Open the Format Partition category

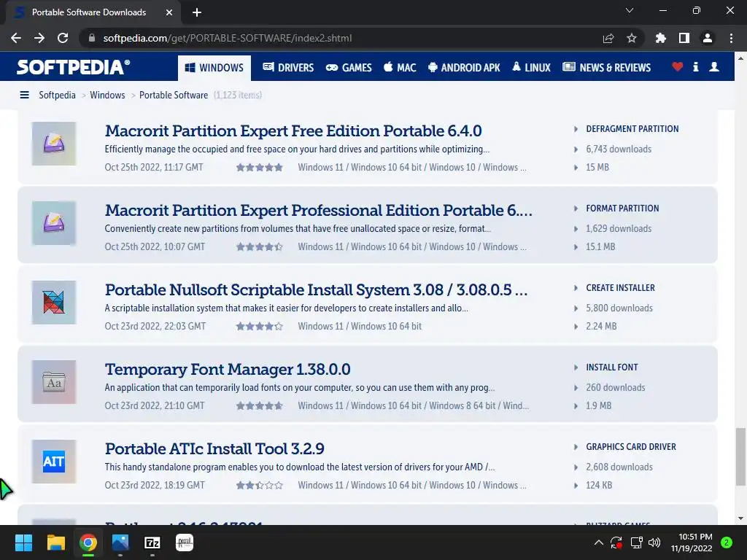coord(622,209)
